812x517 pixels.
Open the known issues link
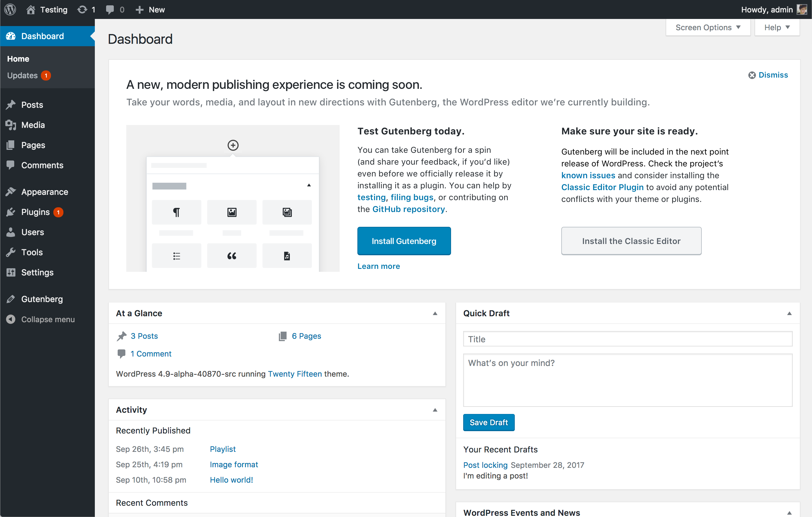point(589,175)
